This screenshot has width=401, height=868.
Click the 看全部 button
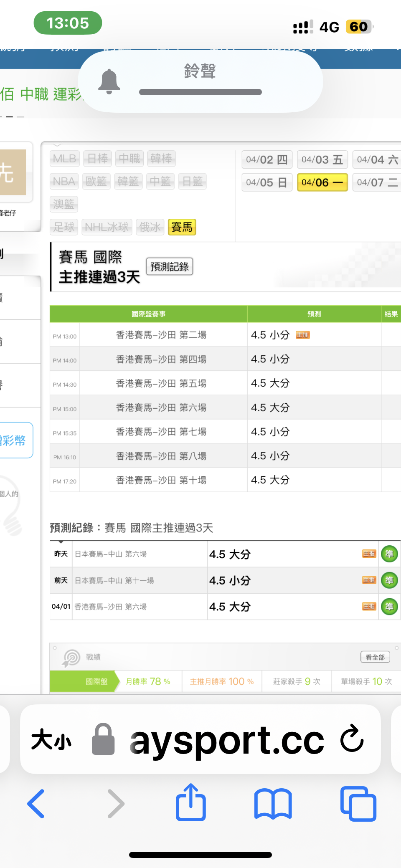[375, 657]
